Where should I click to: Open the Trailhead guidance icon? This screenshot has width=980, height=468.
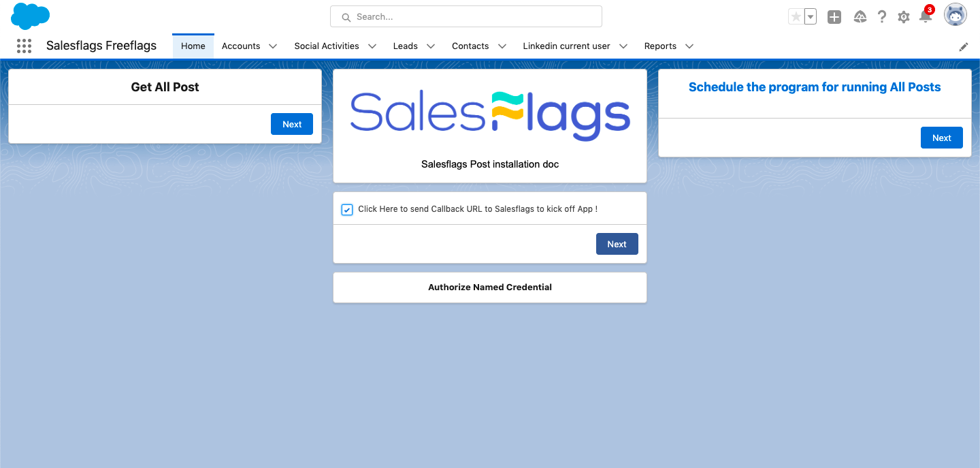860,17
